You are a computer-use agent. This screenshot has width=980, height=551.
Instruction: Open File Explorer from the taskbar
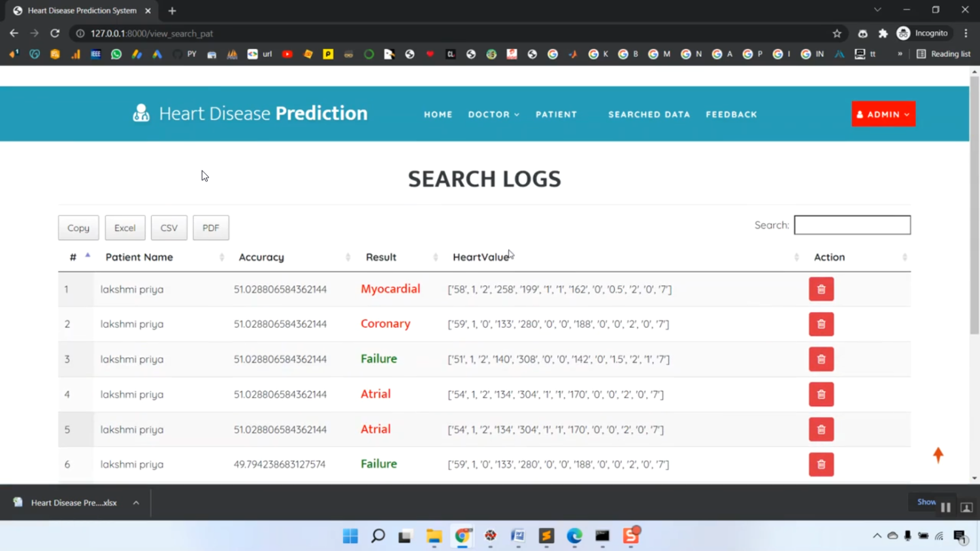point(434,536)
